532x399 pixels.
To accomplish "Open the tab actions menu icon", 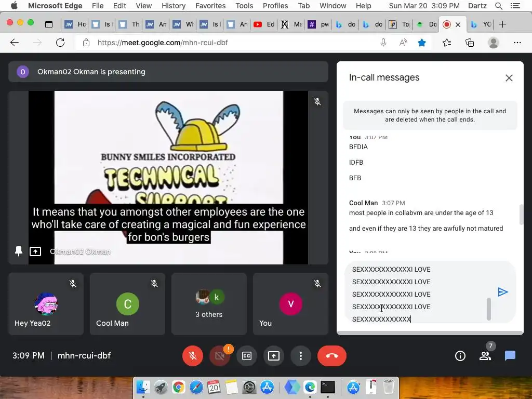I will point(49,24).
